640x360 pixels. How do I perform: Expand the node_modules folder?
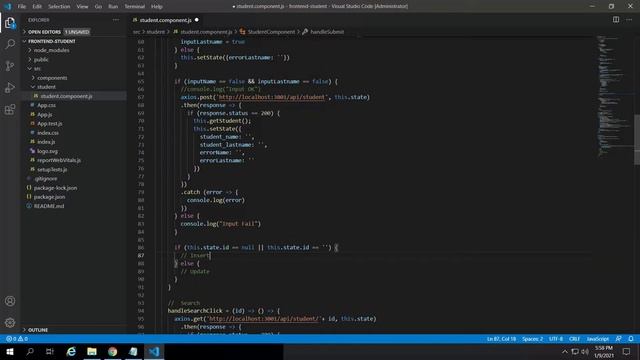tap(51, 50)
